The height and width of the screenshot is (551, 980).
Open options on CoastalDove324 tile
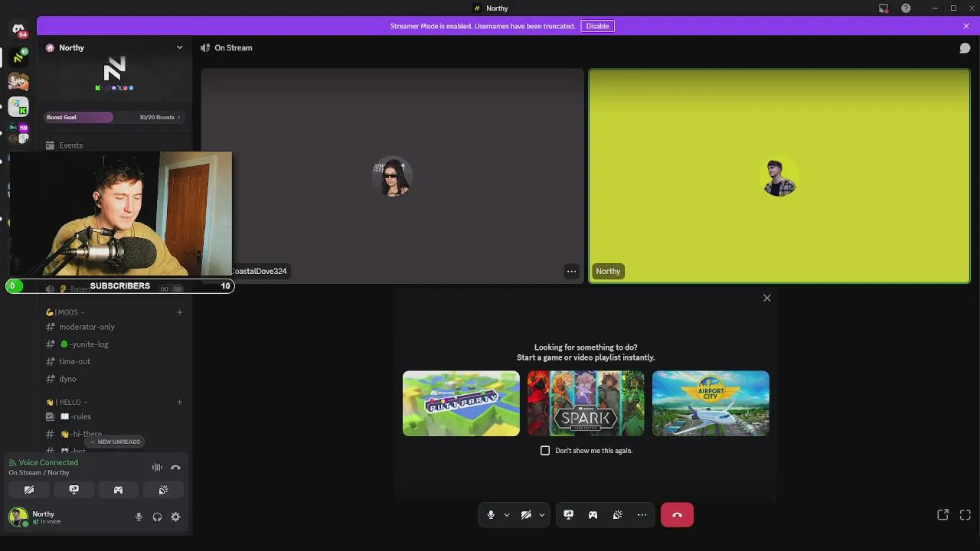click(x=571, y=271)
